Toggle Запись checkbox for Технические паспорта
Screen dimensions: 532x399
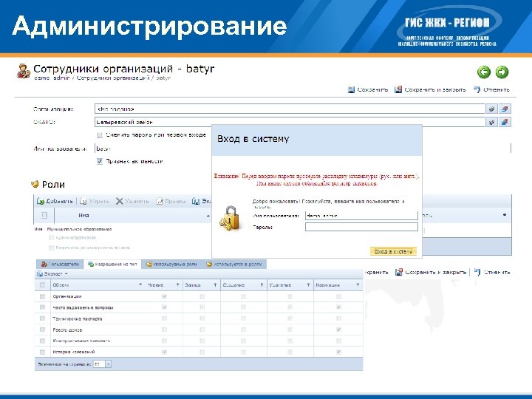tap(202, 318)
